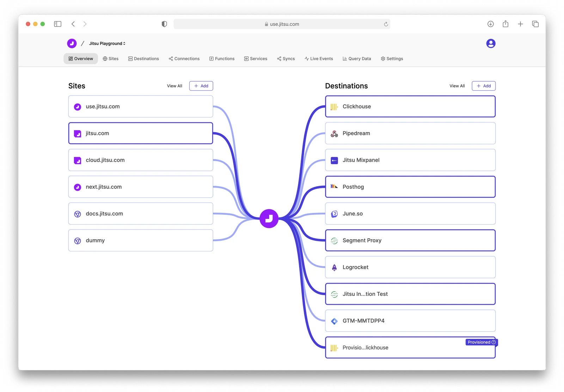Image resolution: width=564 pixels, height=392 pixels.
Task: Click the central Jitsu hub node
Action: click(x=269, y=219)
